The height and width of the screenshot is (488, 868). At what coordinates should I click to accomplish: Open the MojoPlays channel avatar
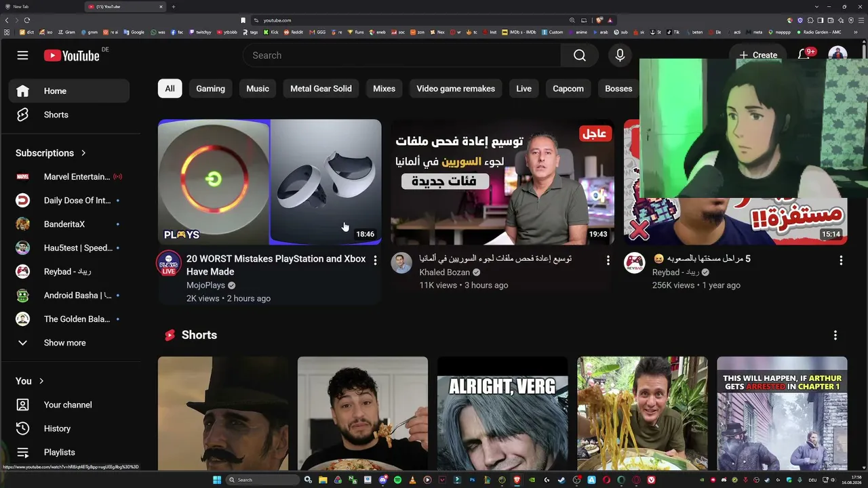pyautogui.click(x=169, y=263)
